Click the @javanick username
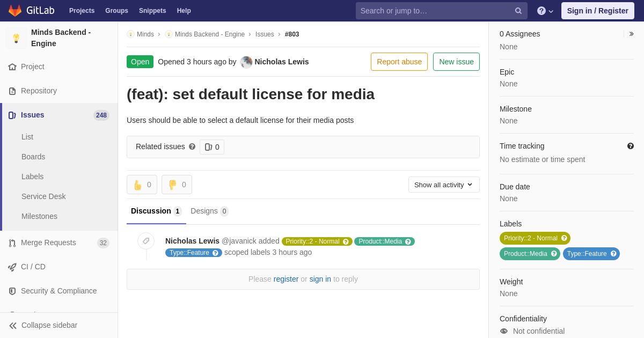 pos(239,241)
